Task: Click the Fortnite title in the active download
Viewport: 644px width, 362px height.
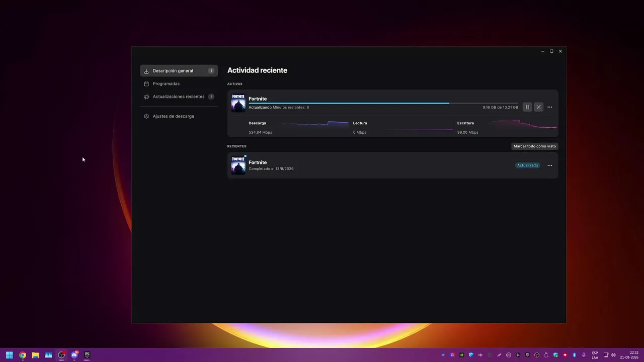Action: (258, 99)
